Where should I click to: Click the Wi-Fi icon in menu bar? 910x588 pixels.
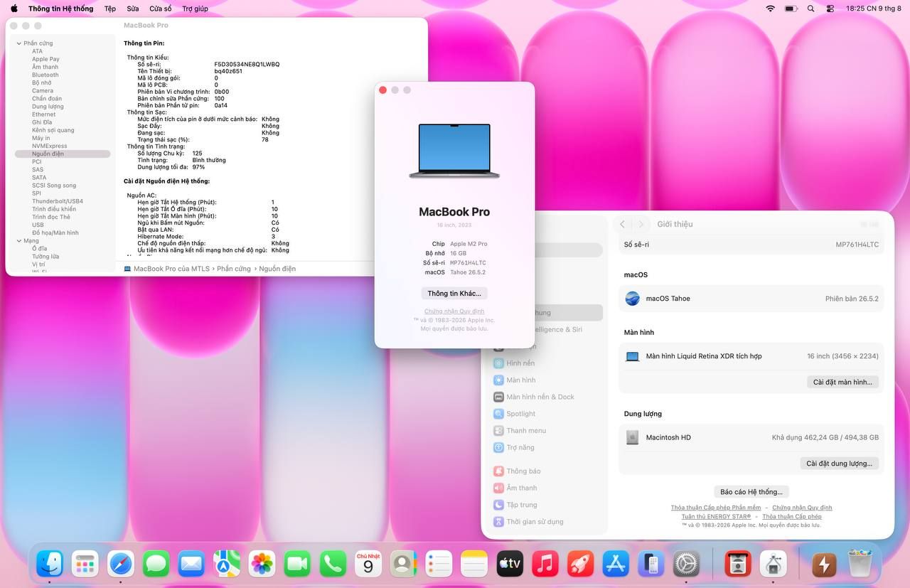[x=771, y=9]
